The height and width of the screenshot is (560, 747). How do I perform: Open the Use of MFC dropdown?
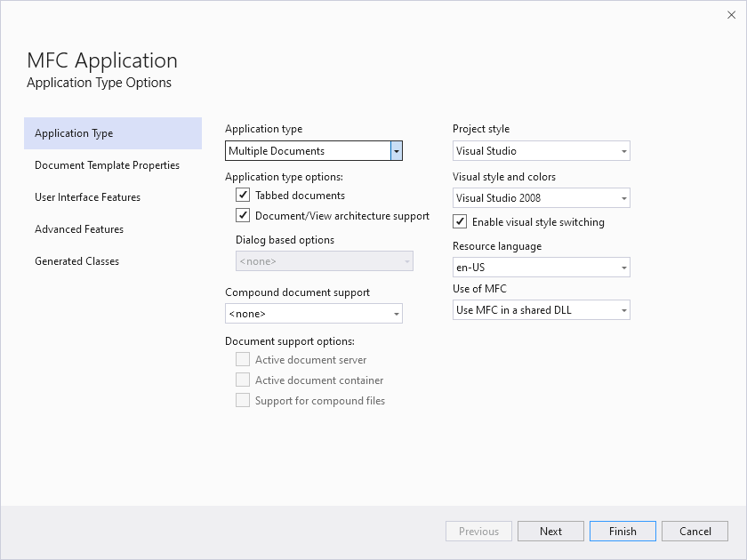coord(541,309)
